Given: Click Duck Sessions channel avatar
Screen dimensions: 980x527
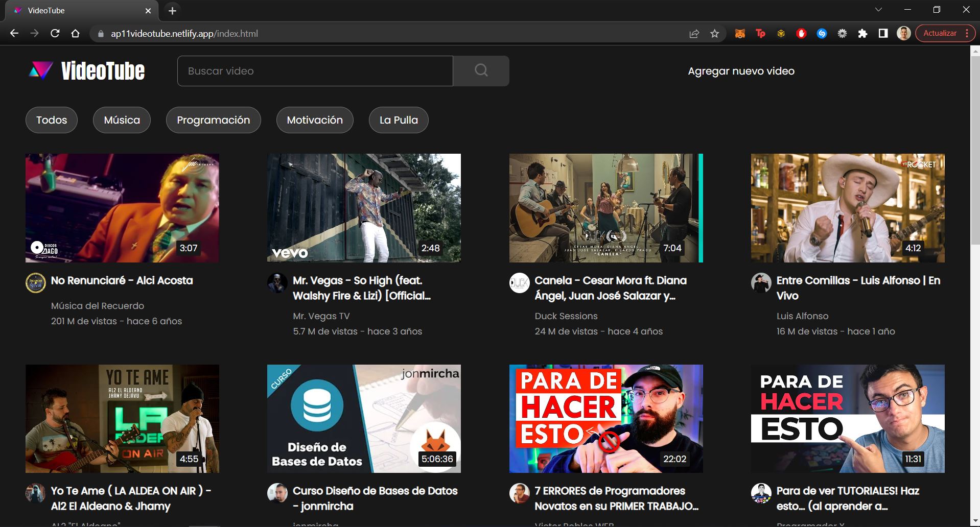Looking at the screenshot, I should 520,283.
